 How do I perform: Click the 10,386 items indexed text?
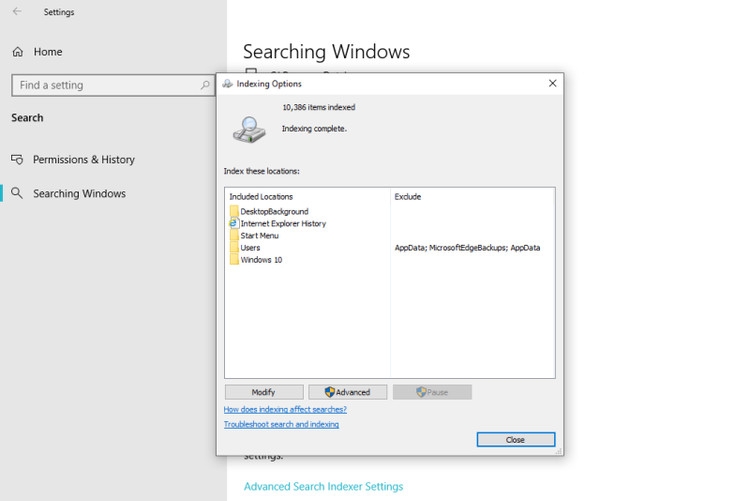point(319,107)
